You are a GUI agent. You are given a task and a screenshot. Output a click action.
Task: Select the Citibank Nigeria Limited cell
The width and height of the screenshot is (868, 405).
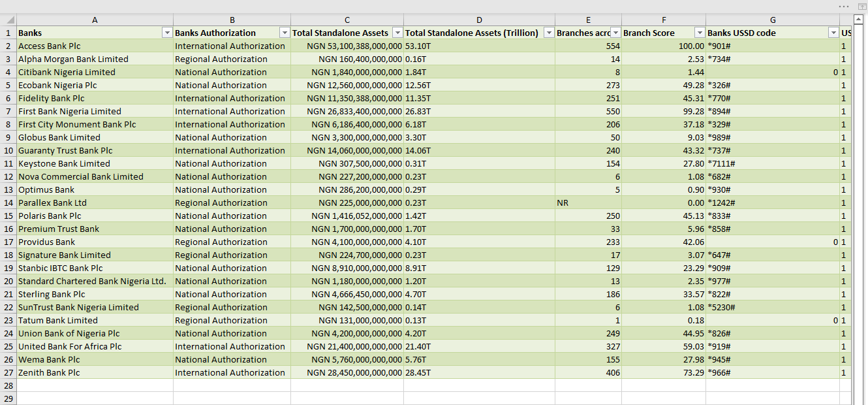click(x=95, y=72)
